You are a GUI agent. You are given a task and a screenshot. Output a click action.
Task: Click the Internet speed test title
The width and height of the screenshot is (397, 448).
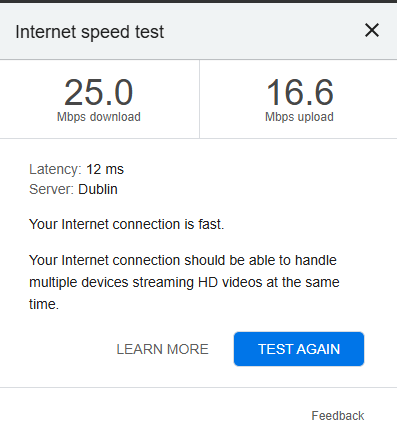pyautogui.click(x=90, y=32)
